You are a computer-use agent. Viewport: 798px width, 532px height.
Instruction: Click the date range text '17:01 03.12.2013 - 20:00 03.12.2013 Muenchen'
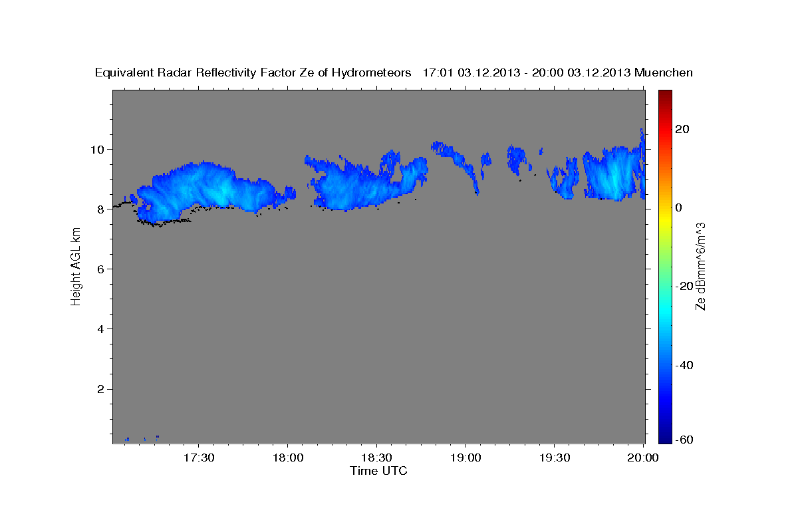click(557, 73)
